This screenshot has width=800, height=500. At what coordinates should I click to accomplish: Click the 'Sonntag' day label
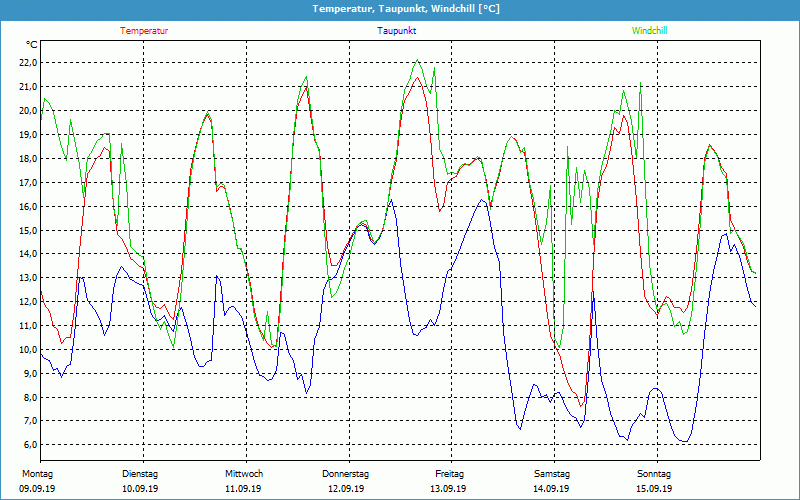click(x=654, y=474)
